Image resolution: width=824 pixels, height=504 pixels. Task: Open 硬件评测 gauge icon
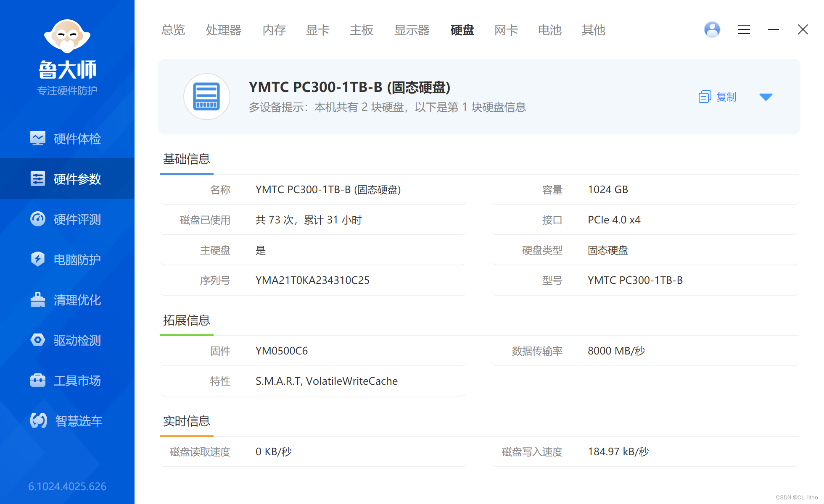(38, 219)
